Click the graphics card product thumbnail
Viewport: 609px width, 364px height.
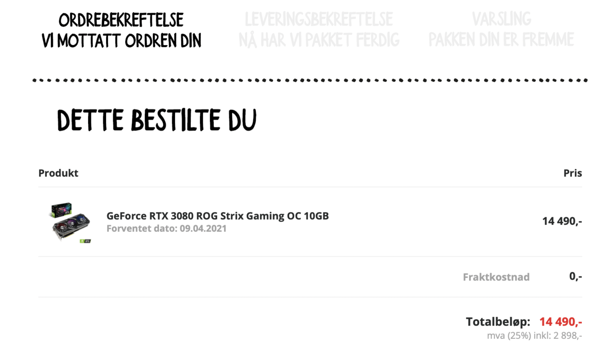[x=71, y=222]
